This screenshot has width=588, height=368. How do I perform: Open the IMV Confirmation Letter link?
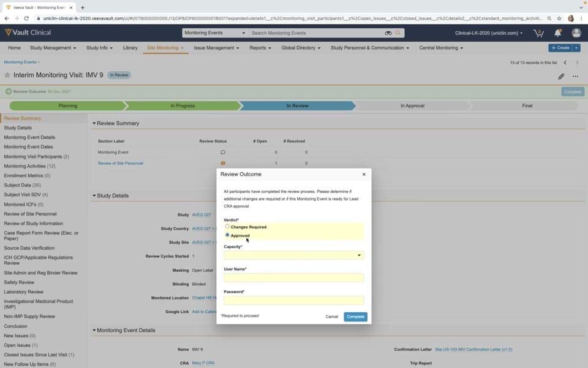(473, 350)
